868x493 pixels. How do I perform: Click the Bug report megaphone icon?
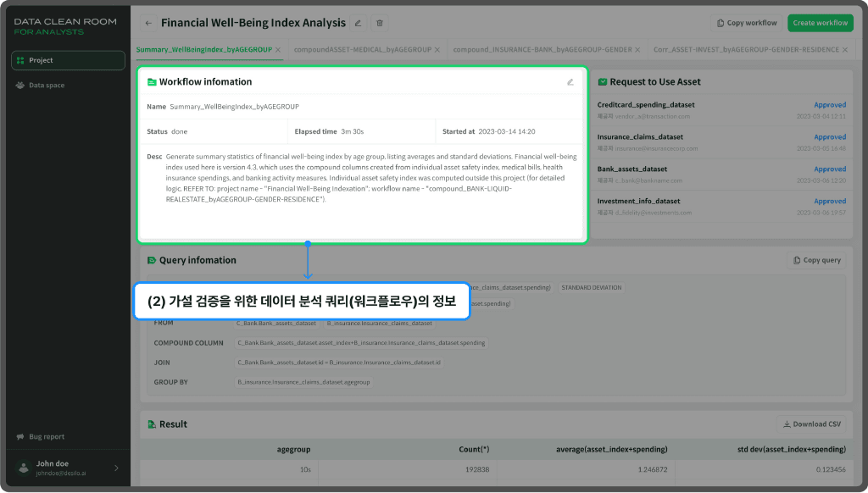point(20,436)
